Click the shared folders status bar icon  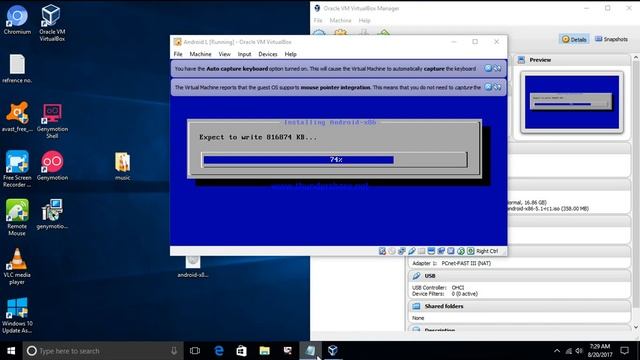[x=421, y=251]
